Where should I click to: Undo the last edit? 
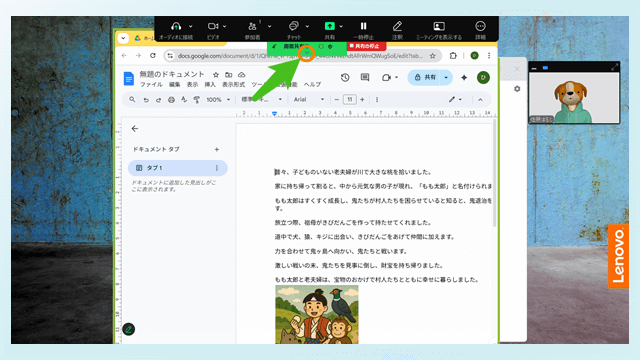click(x=146, y=100)
